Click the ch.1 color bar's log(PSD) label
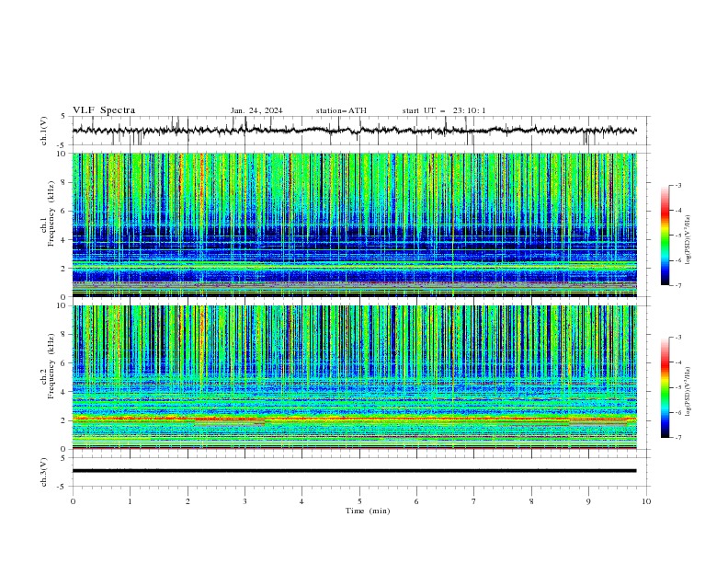 tap(688, 240)
